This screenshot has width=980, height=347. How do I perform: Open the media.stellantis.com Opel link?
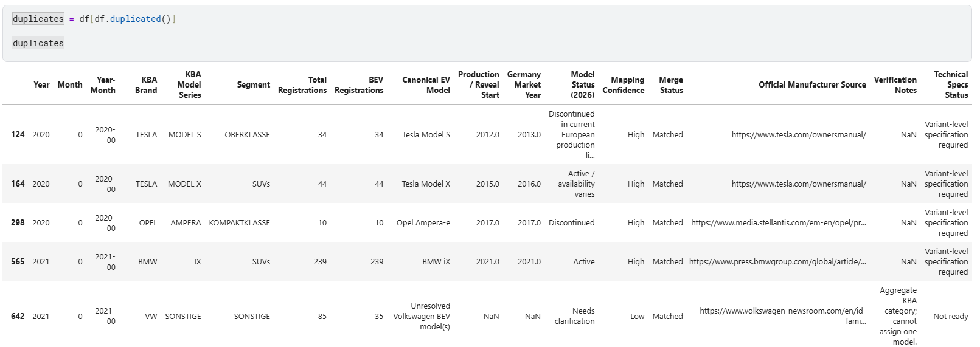[x=779, y=222]
